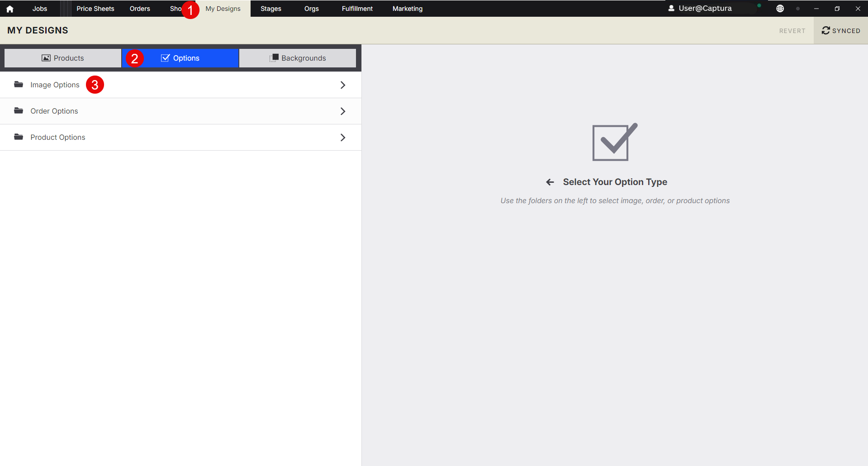Click the large checkbox placeholder icon
This screenshot has height=466, width=868.
coord(615,142)
